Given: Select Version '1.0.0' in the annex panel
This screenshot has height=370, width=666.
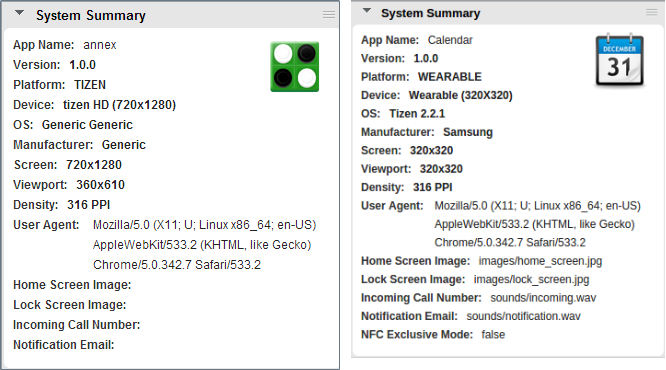Looking at the screenshot, I should (x=82, y=65).
